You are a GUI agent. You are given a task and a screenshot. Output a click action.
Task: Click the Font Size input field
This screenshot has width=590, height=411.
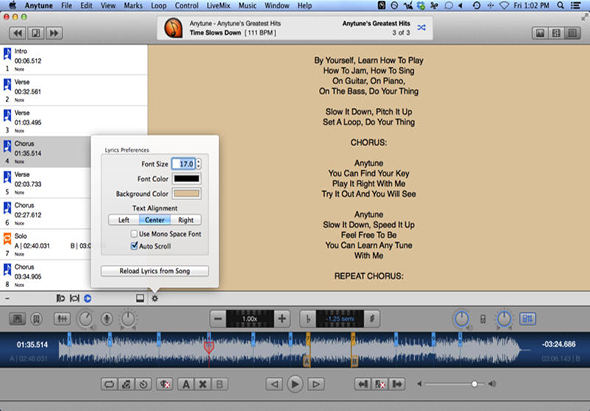pyautogui.click(x=184, y=164)
